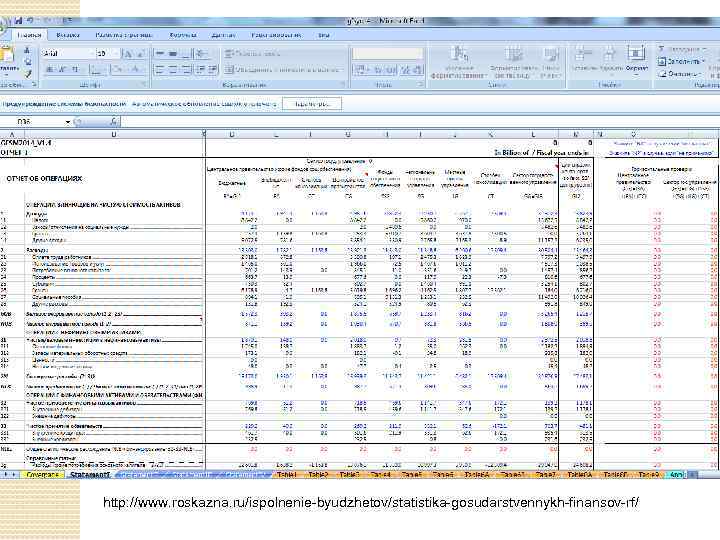Image resolution: width=720 pixels, height=540 pixels.
Task: Expand the Clipboard group dialog launcher
Action: (x=34, y=84)
